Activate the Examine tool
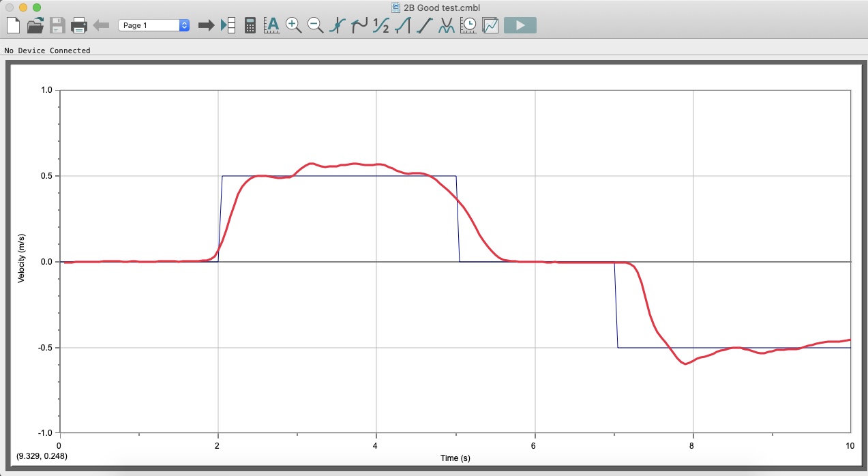The image size is (868, 476). coord(338,26)
